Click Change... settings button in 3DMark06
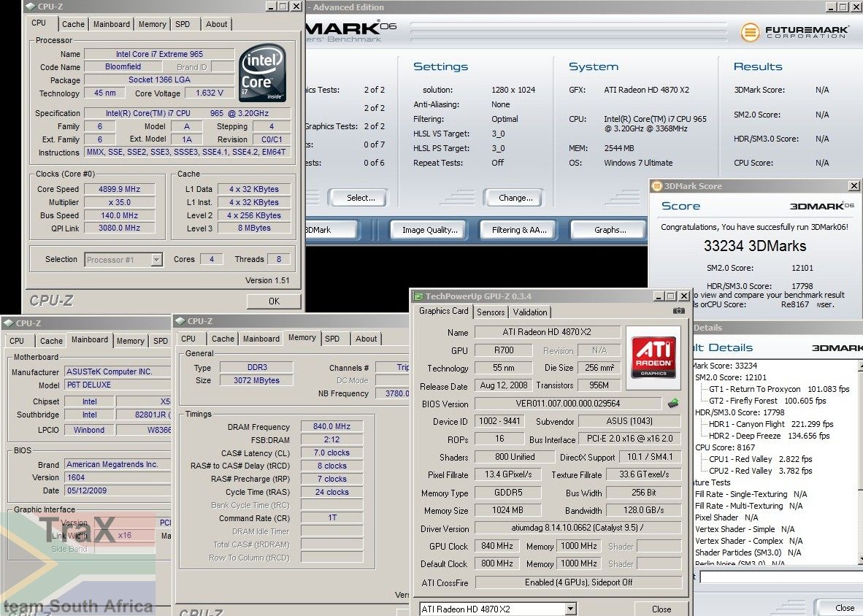The height and width of the screenshot is (616, 863). point(513,198)
